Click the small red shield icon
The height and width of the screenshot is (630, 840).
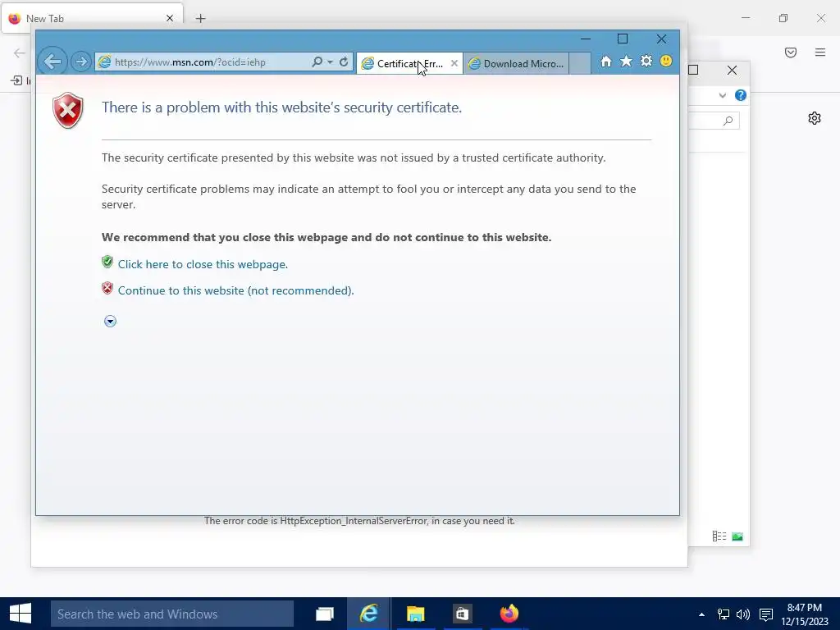pos(107,288)
